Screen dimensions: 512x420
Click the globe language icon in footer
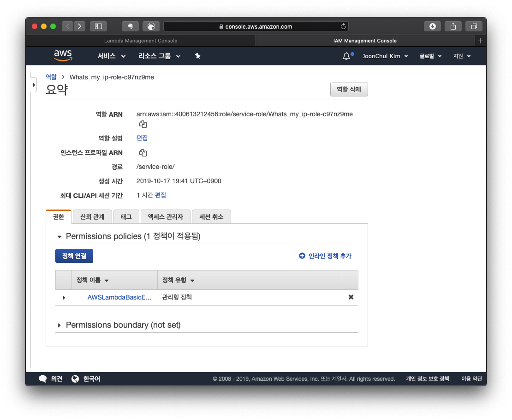(x=75, y=378)
